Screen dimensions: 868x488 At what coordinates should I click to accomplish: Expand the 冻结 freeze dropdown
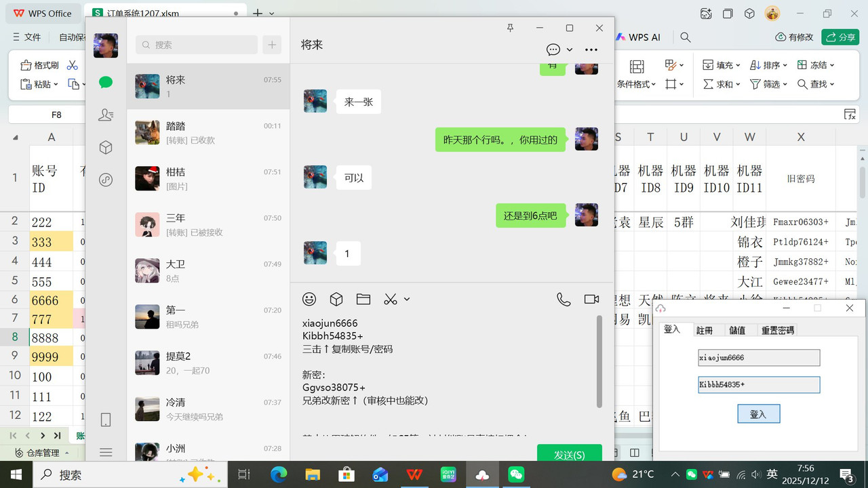pyautogui.click(x=832, y=65)
